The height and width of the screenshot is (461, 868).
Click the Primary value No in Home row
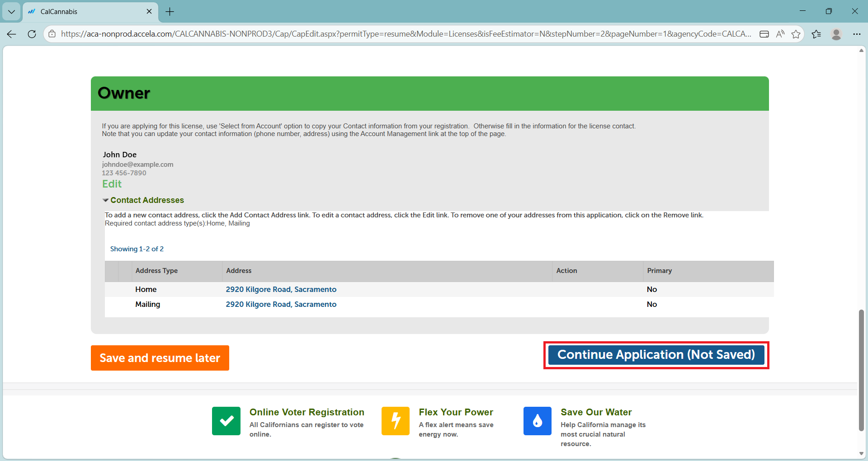click(x=651, y=289)
